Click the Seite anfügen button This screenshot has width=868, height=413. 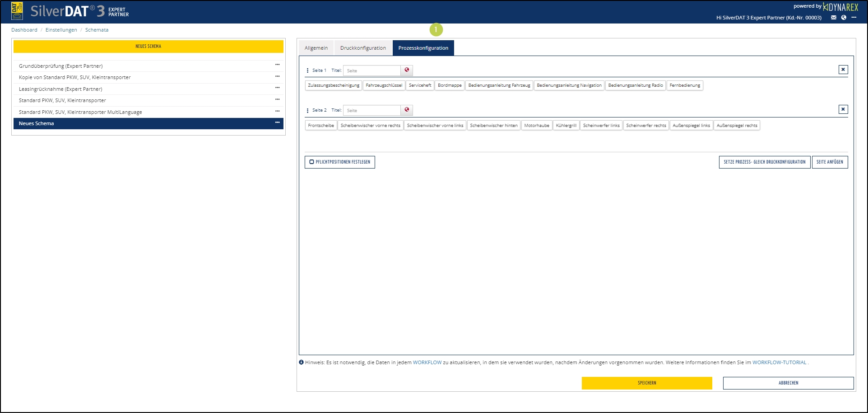829,162
